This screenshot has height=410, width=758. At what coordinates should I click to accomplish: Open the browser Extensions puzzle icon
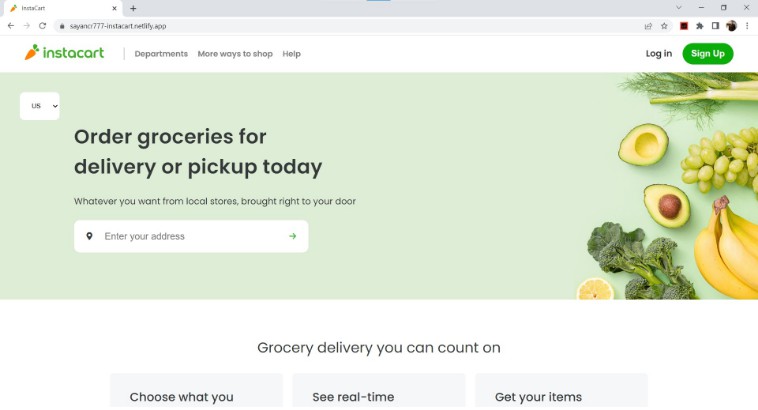(x=700, y=25)
